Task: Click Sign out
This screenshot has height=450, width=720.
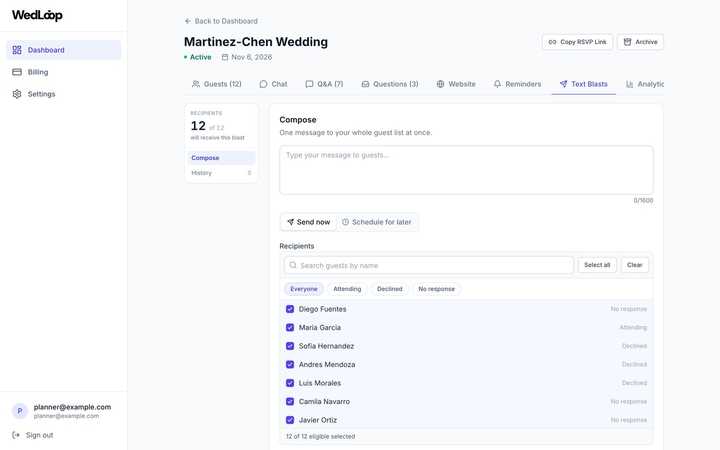Action: point(33,435)
